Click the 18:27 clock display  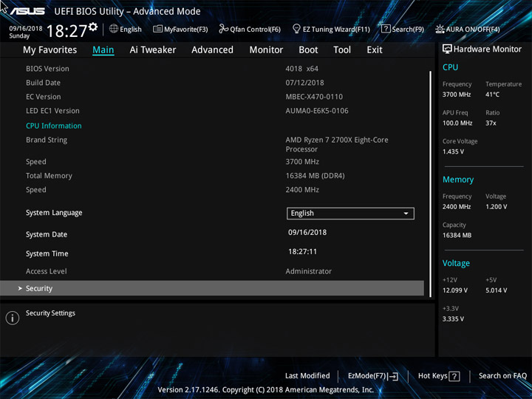coord(66,31)
